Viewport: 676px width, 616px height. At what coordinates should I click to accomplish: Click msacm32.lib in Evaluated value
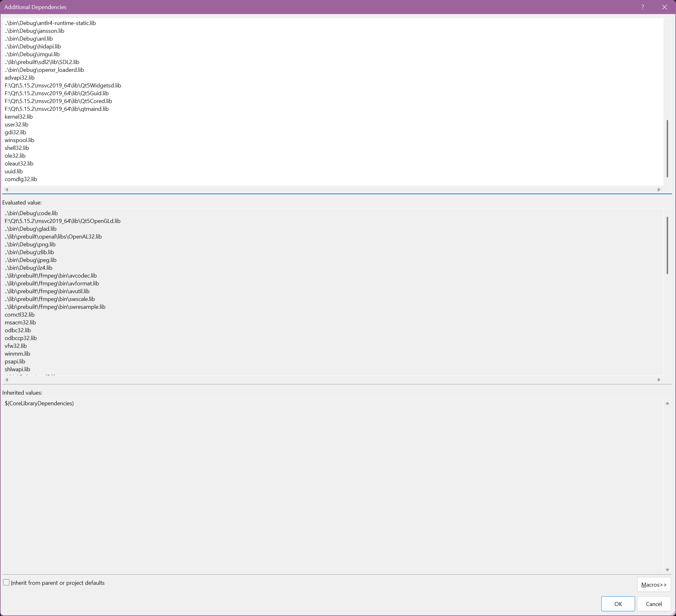pos(20,323)
